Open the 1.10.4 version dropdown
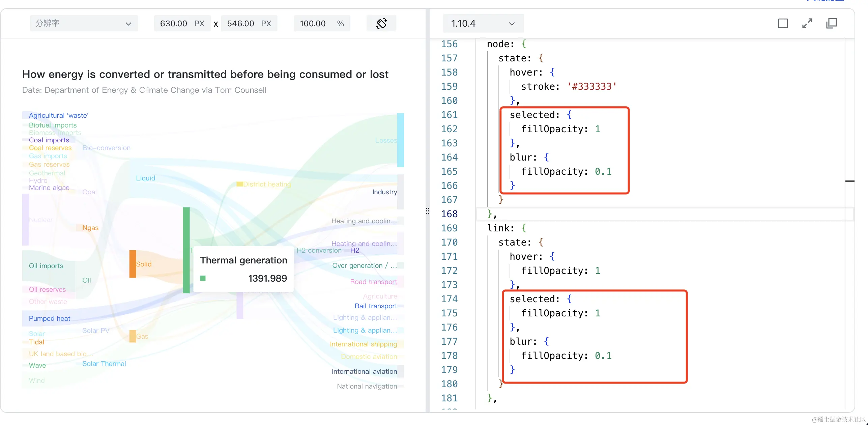Screen dimensions: 868x425 pyautogui.click(x=483, y=24)
